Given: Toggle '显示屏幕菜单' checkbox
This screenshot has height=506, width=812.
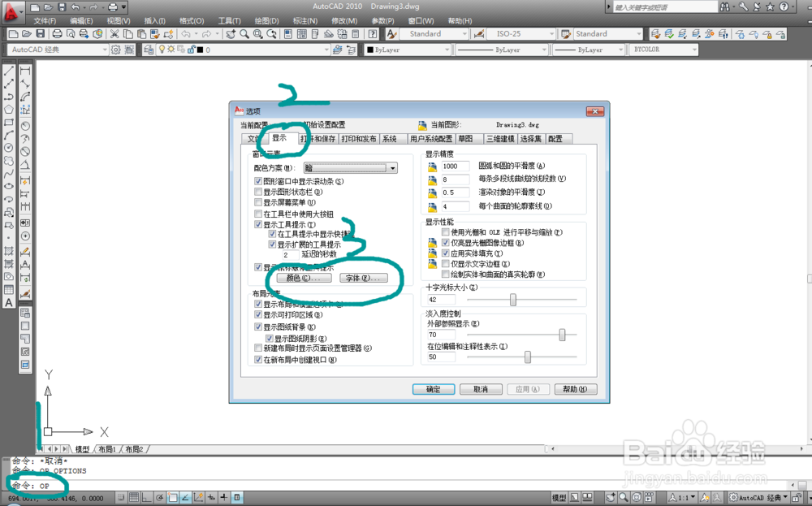Looking at the screenshot, I should (x=258, y=202).
